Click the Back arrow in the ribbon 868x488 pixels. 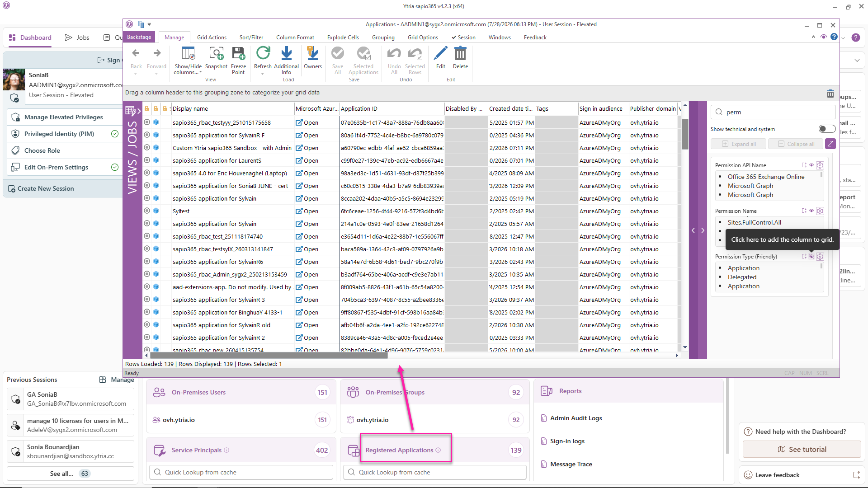click(136, 53)
